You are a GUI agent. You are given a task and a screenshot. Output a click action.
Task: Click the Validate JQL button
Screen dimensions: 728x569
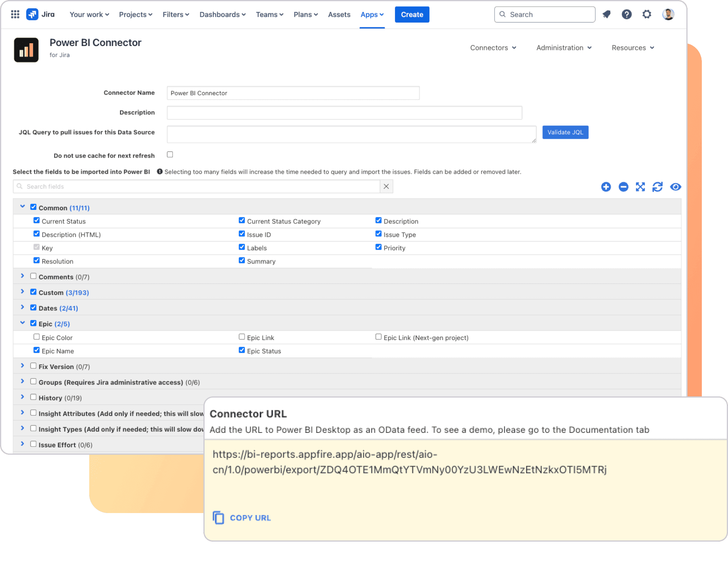click(565, 132)
